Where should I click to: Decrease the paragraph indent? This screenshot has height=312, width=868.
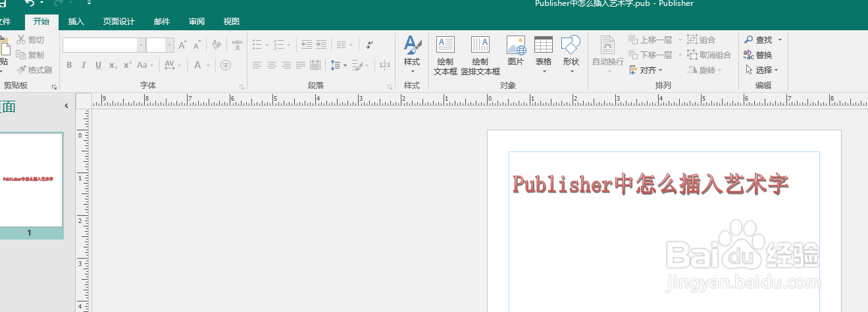click(x=307, y=45)
